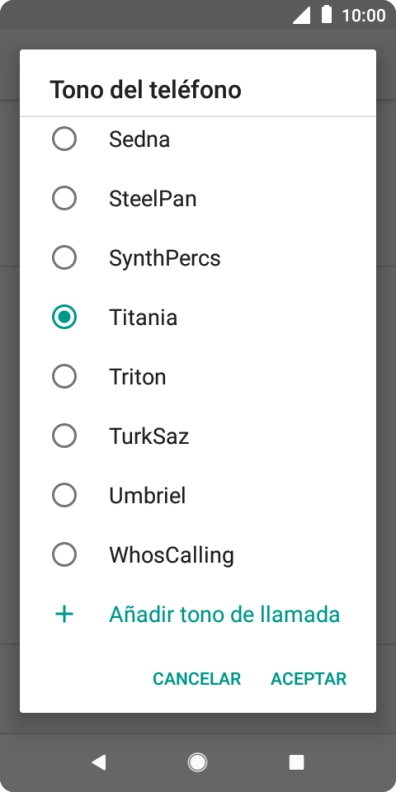Viewport: 396px width, 792px height.
Task: Choose the Umbriel radio button
Action: point(64,496)
